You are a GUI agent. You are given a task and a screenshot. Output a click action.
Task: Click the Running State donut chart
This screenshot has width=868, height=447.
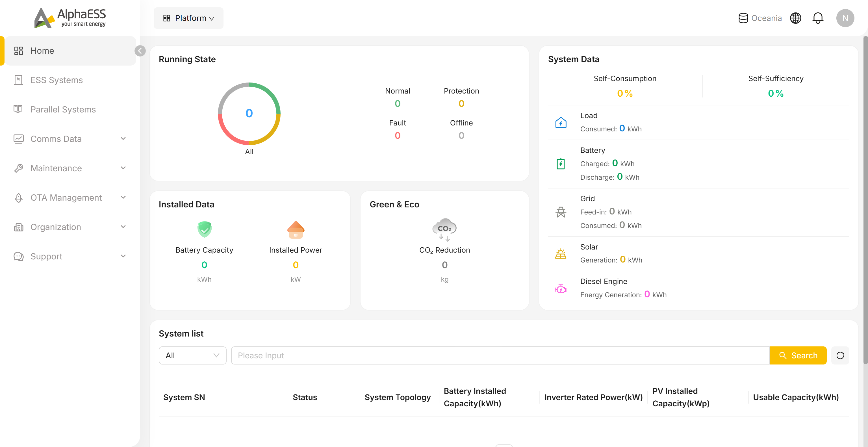tap(249, 114)
